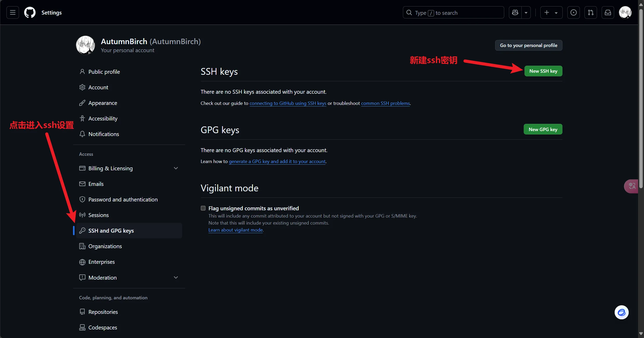Open Public profile settings page
Image resolution: width=644 pixels, height=338 pixels.
pos(129,72)
